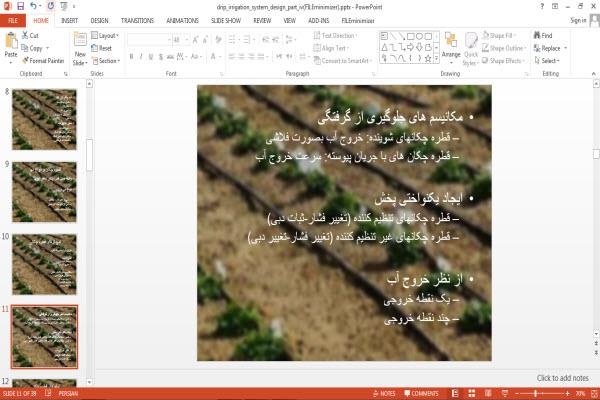The width and height of the screenshot is (600, 400).
Task: Toggle text Shadow formatting
Action: pyautogui.click(x=160, y=57)
